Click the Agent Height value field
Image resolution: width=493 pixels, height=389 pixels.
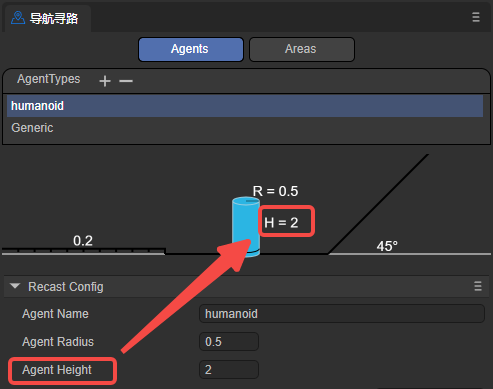click(229, 370)
